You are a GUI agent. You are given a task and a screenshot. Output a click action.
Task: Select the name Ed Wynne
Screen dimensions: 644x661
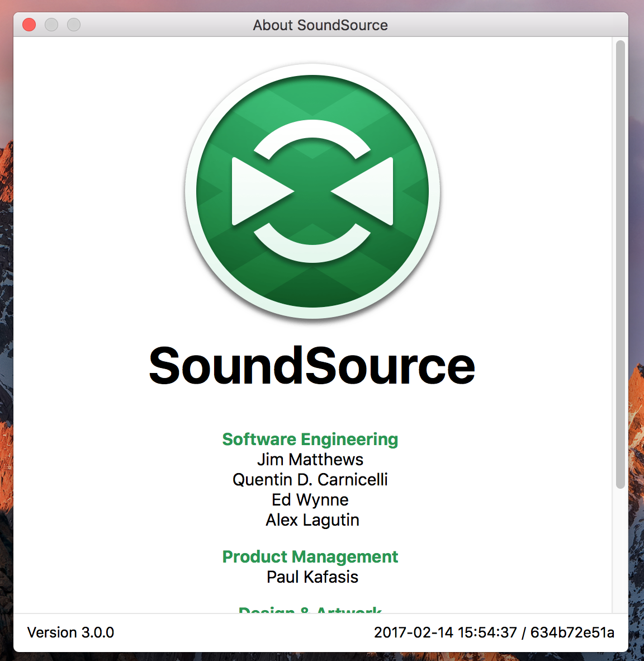310,500
